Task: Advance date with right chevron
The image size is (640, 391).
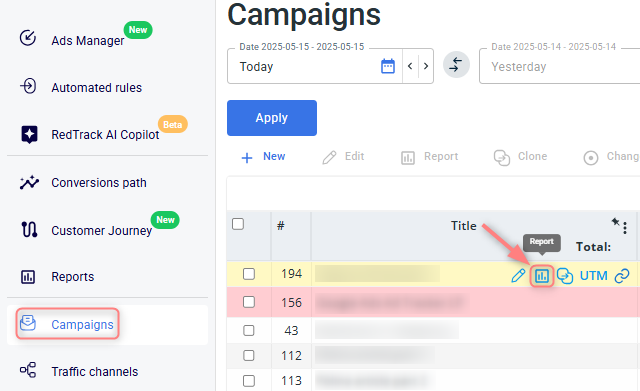Action: click(426, 66)
